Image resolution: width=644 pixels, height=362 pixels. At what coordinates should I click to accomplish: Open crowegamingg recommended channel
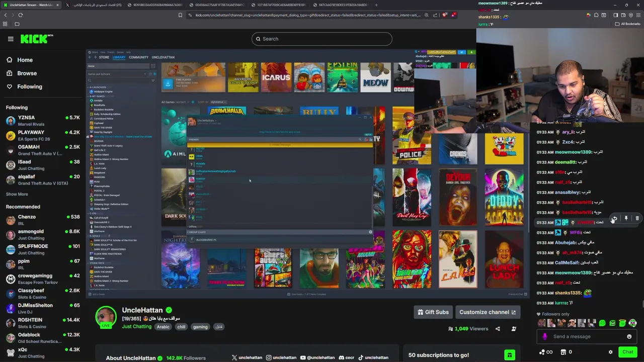(x=43, y=279)
